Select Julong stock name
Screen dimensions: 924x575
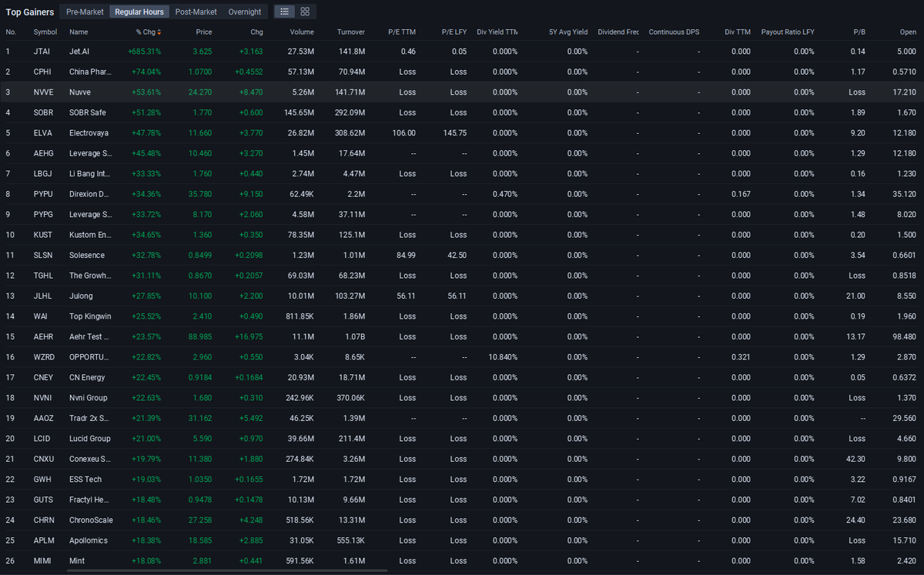[80, 296]
